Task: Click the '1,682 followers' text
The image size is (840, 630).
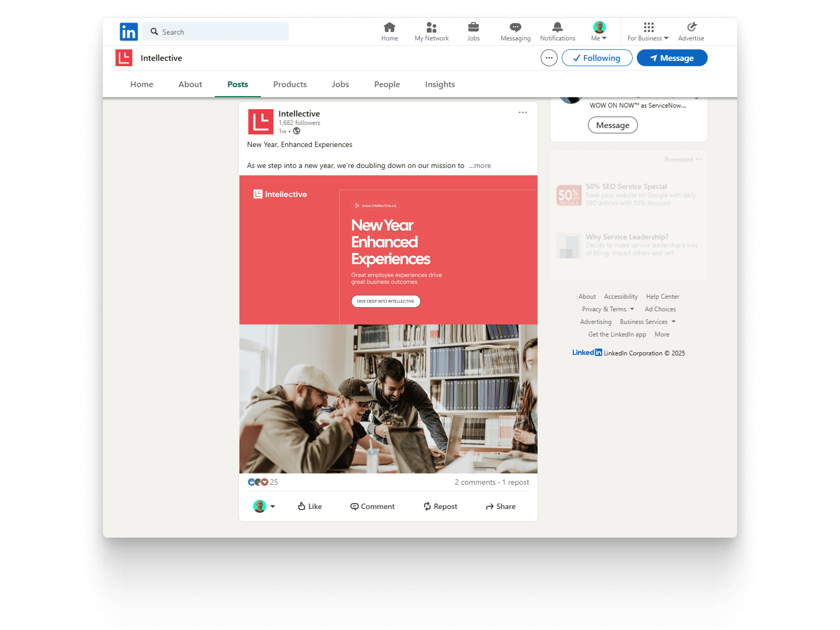Action: coord(299,123)
